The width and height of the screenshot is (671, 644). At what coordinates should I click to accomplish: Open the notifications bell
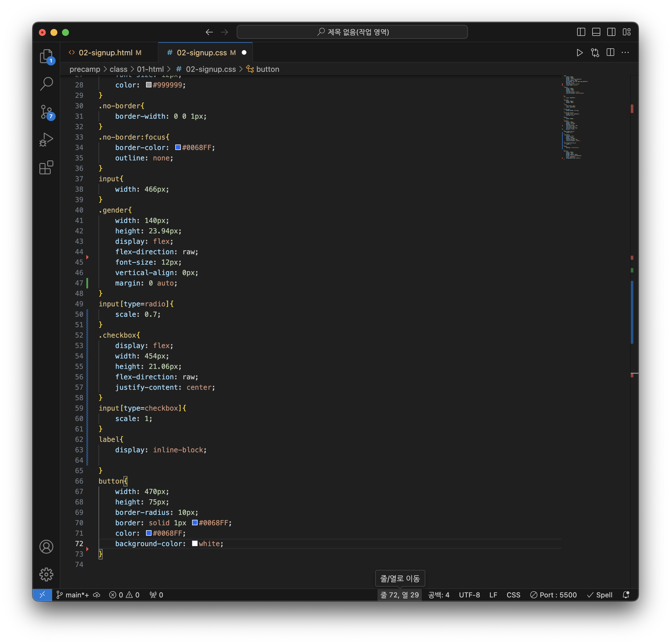pyautogui.click(x=626, y=595)
